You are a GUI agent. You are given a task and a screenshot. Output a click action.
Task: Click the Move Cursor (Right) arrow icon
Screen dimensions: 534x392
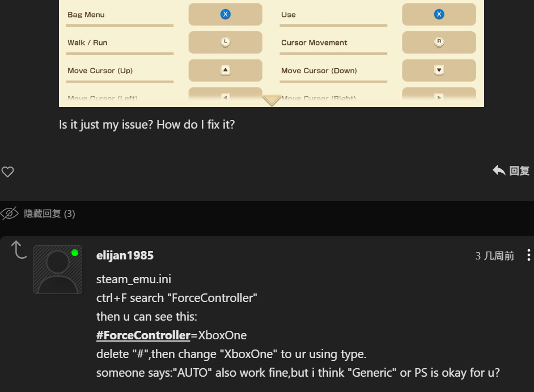(x=439, y=97)
